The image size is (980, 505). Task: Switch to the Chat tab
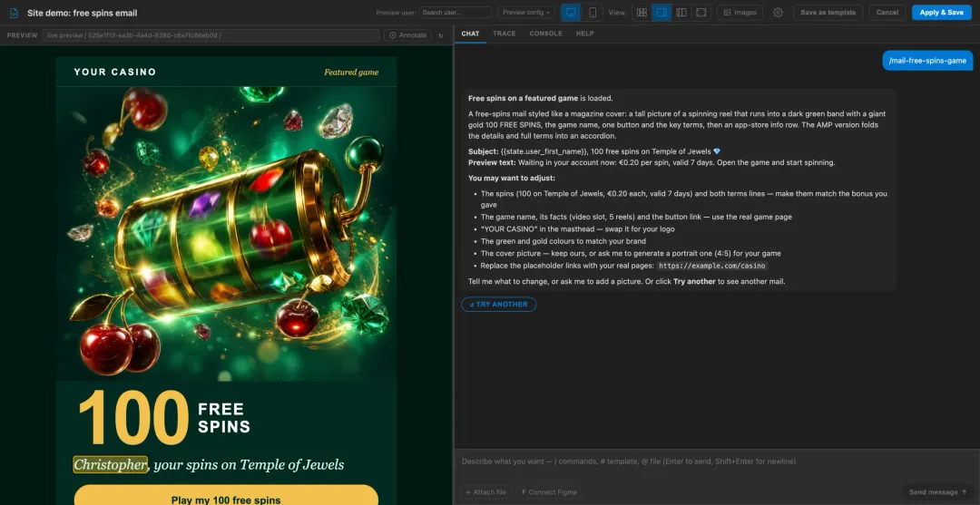pos(470,34)
